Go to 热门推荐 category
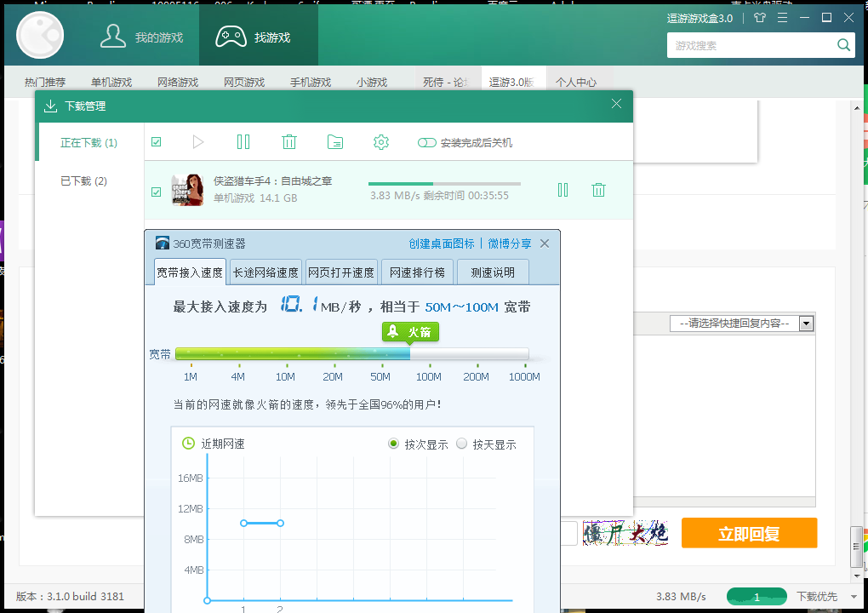 click(x=45, y=82)
